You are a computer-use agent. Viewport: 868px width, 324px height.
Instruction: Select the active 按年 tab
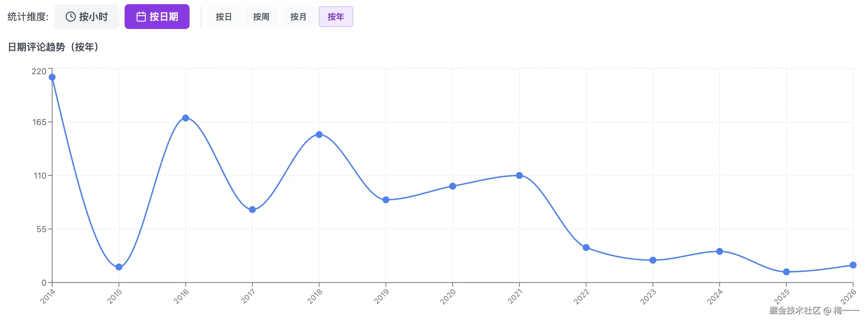click(336, 17)
